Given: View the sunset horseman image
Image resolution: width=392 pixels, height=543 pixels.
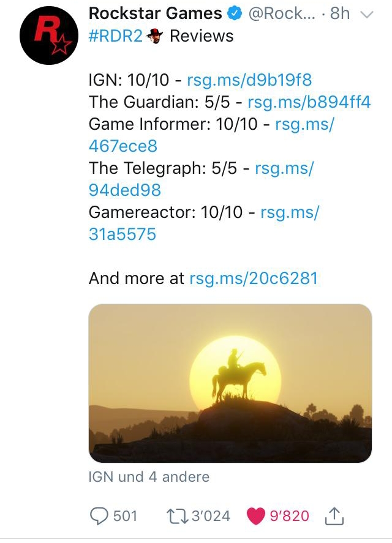Looking at the screenshot, I should tap(230, 383).
